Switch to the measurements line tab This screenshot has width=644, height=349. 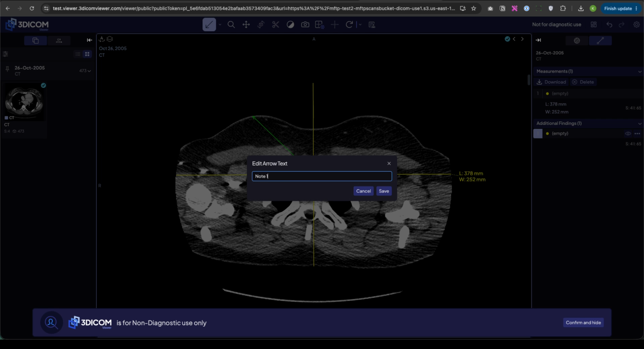tap(600, 40)
